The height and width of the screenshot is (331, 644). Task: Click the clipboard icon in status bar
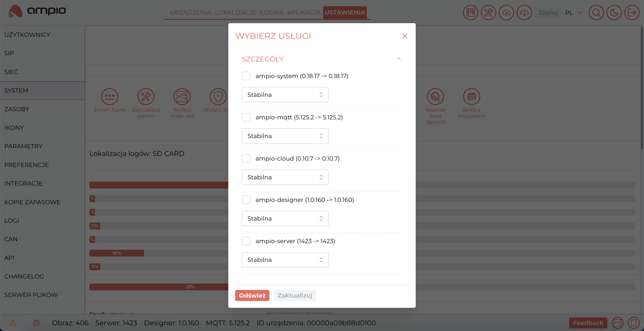(36, 323)
